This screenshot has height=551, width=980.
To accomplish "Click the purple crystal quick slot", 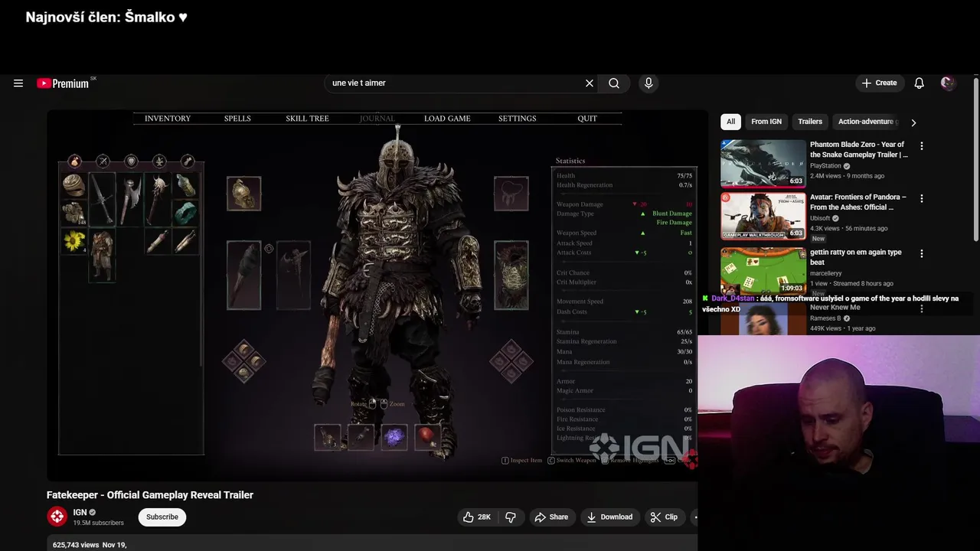I will point(394,437).
